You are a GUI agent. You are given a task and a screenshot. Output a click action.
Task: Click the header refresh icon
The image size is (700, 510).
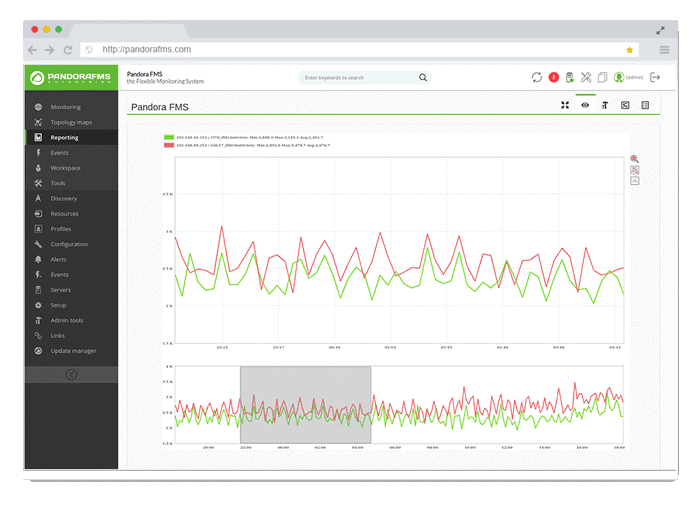[x=537, y=77]
